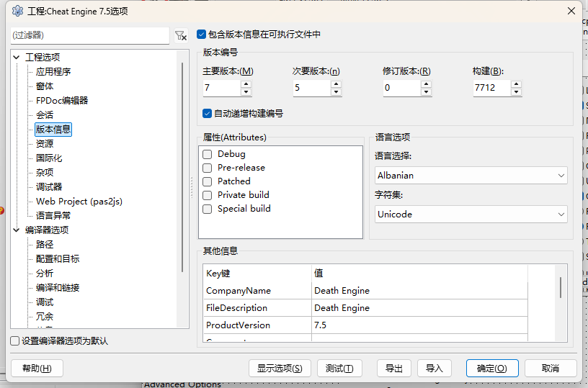
Task: Click the major version input showing 7
Action: pyautogui.click(x=222, y=88)
